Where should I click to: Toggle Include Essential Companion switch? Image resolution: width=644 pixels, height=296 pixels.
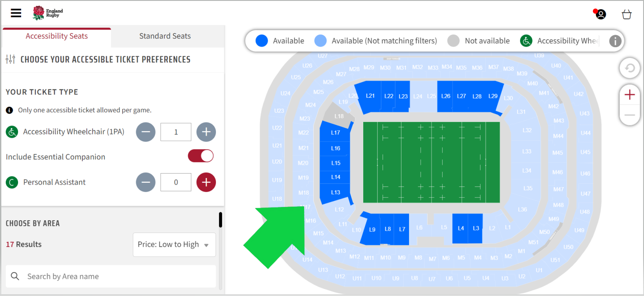(x=201, y=156)
